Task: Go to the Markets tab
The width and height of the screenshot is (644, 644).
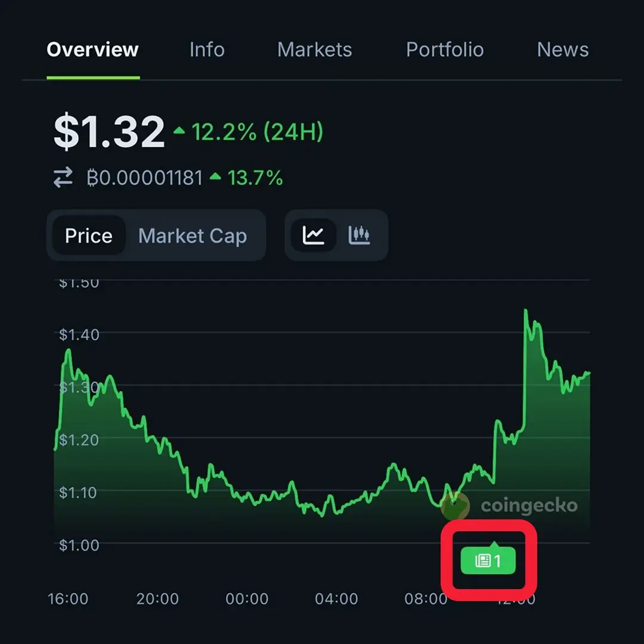Action: click(x=315, y=49)
